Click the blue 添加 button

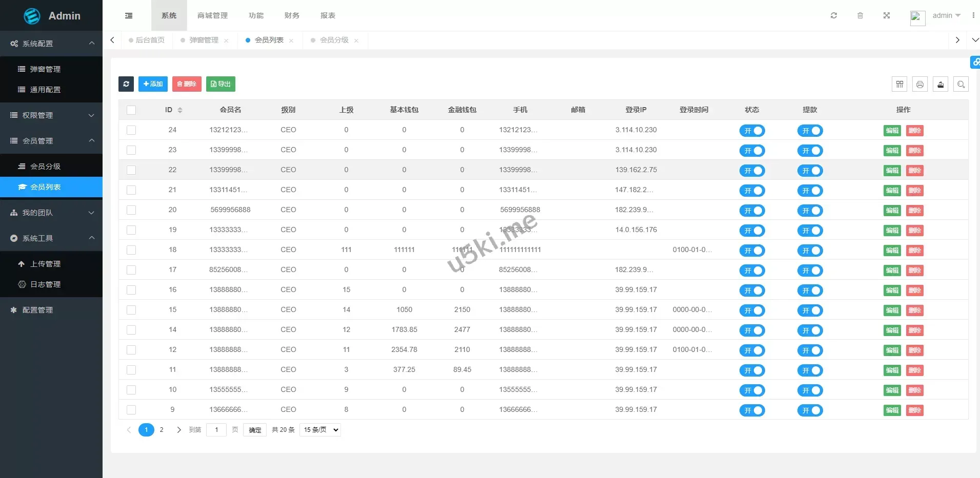click(x=153, y=84)
